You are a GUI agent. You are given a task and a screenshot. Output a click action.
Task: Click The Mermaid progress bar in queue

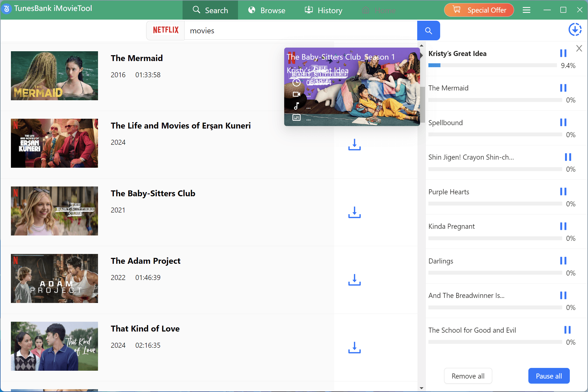tap(495, 100)
